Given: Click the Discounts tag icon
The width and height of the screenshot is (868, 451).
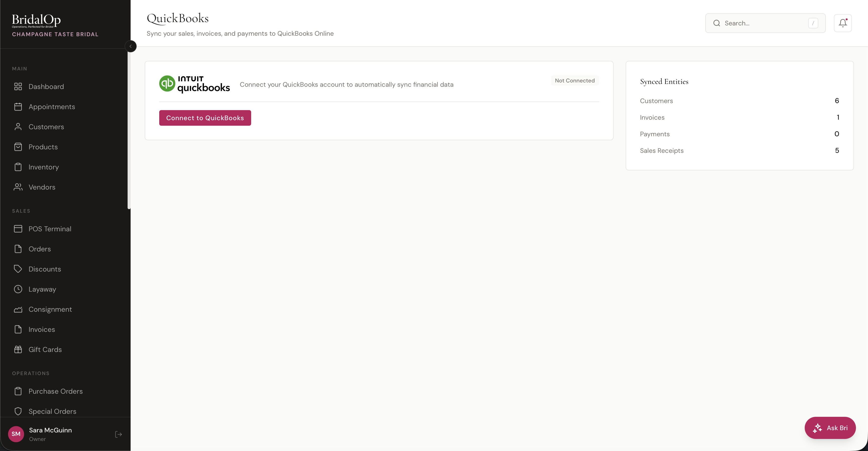Looking at the screenshot, I should pos(18,269).
